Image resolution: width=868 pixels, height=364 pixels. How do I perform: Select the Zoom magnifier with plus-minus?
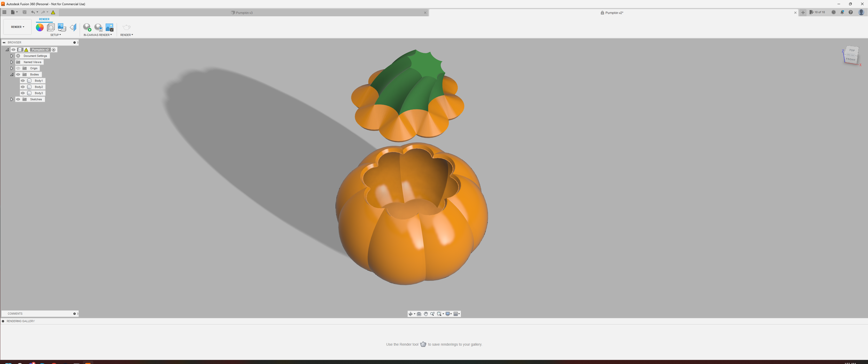click(432, 314)
